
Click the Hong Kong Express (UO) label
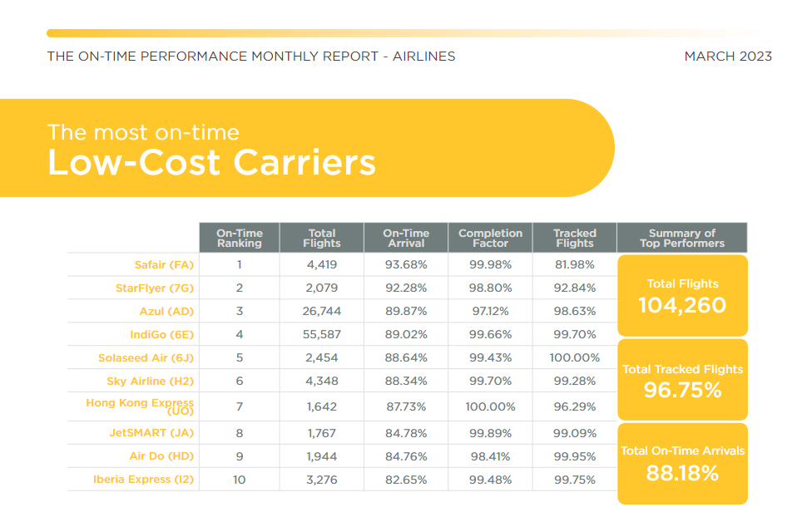[x=139, y=406]
